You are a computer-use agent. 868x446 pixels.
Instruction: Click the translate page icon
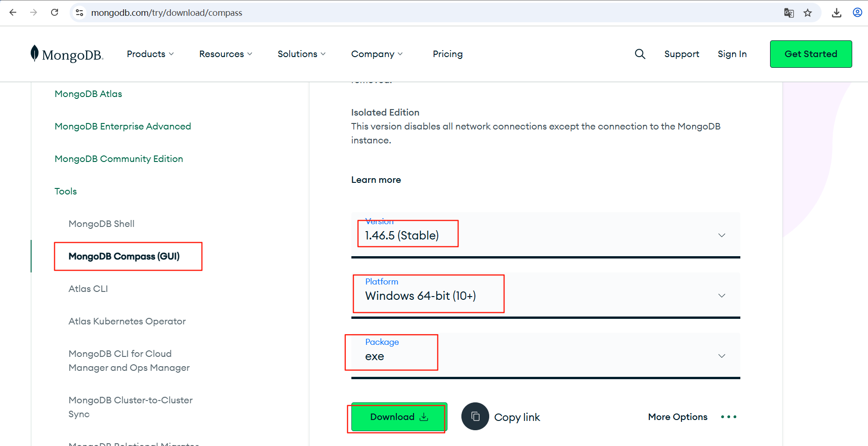[789, 13]
